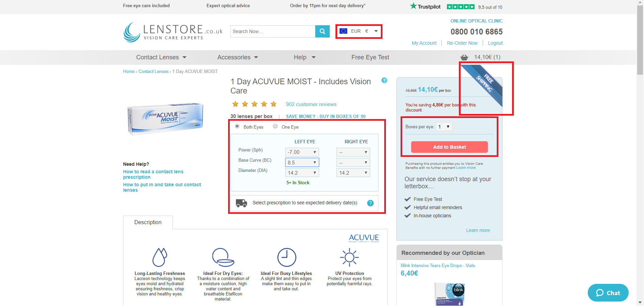The height and width of the screenshot is (306, 644).
Task: Click Home breadcrumb link
Action: click(x=129, y=71)
